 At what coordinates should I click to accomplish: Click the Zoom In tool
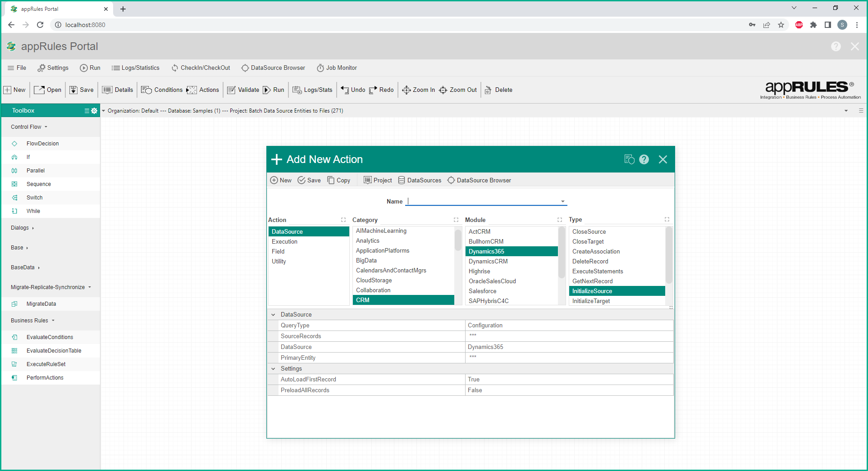click(x=418, y=90)
